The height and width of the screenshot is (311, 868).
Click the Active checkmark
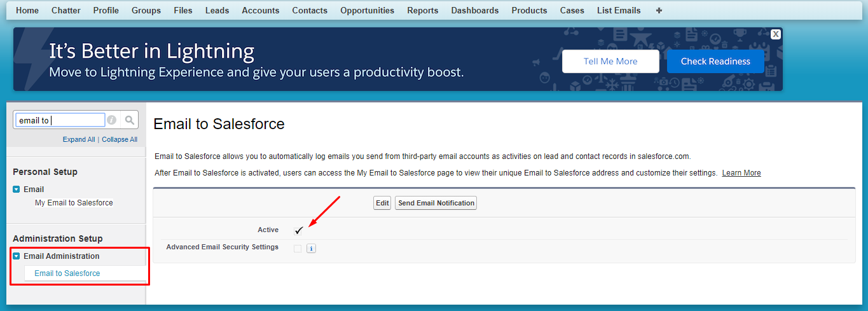[x=298, y=230]
